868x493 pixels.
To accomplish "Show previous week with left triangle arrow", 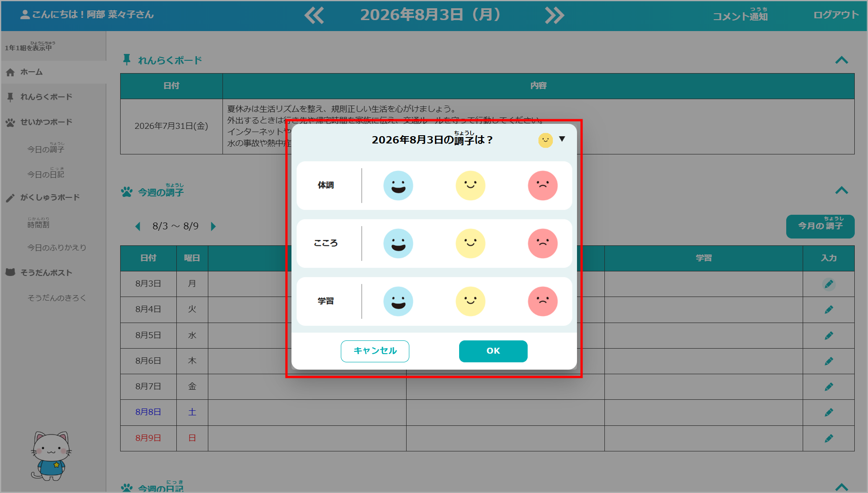I will (138, 226).
